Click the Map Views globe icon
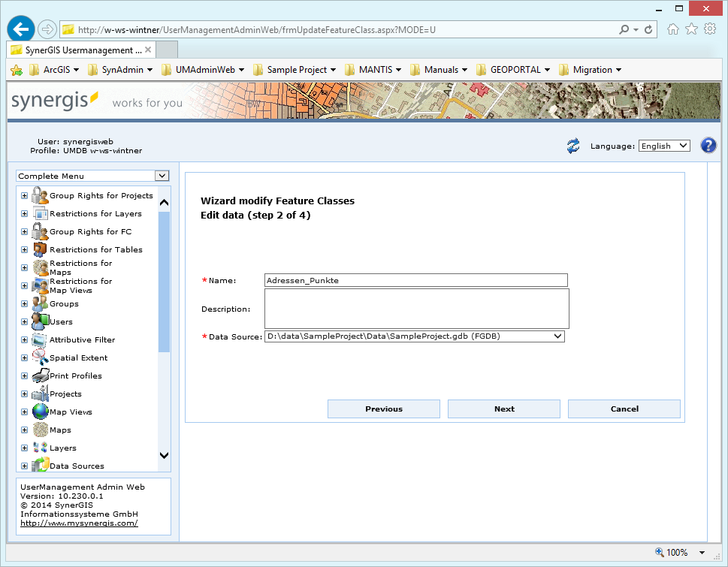 pos(39,412)
